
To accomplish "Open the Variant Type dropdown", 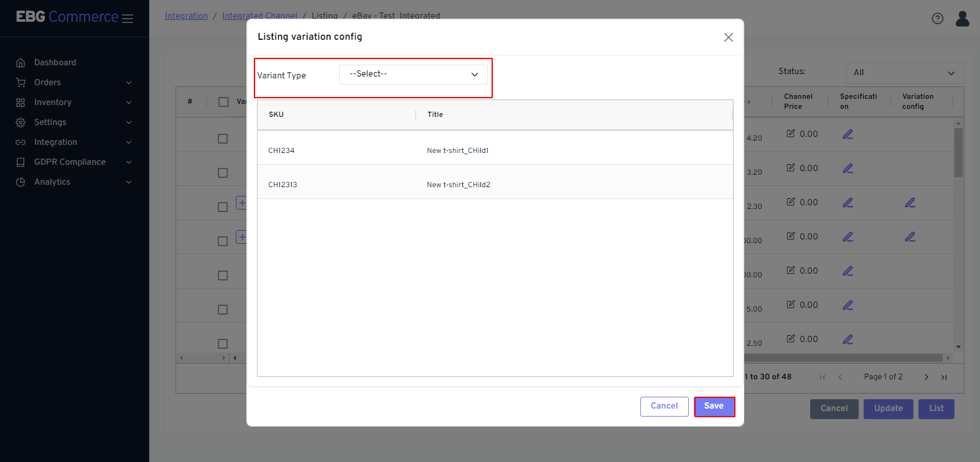I will pos(413,75).
